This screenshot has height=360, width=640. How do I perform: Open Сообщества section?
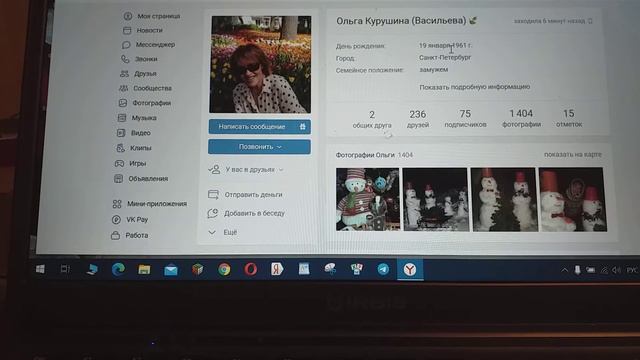coord(145,88)
